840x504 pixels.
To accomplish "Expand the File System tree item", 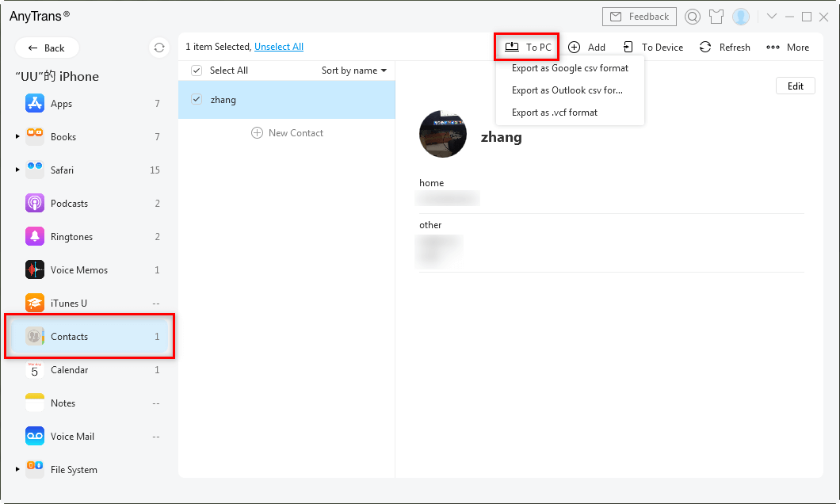I will pyautogui.click(x=17, y=469).
